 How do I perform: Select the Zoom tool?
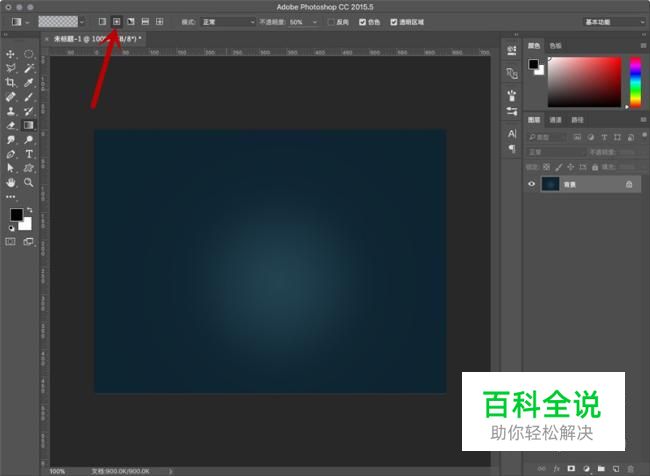click(29, 182)
